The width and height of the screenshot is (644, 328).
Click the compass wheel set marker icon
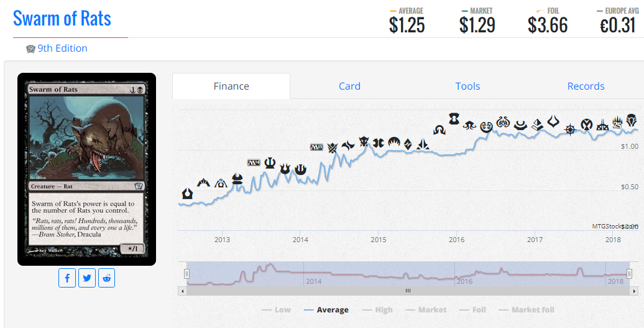(x=570, y=129)
